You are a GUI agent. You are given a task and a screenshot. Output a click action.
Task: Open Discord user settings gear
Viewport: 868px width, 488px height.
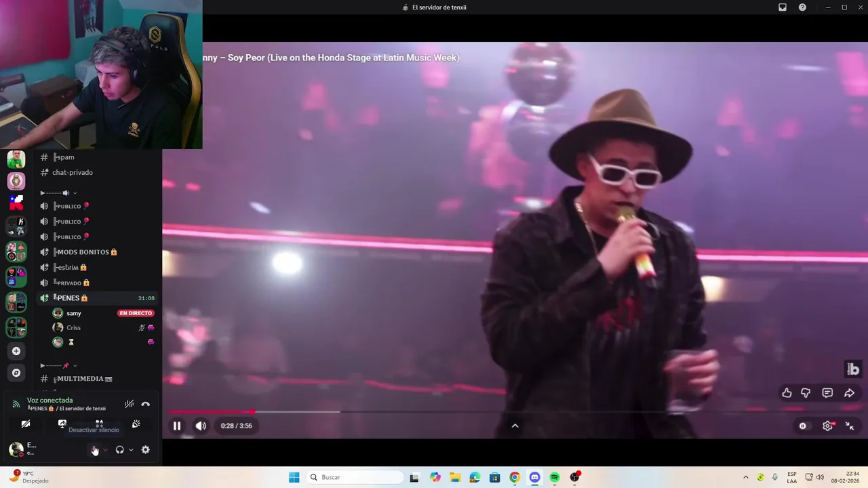point(145,449)
